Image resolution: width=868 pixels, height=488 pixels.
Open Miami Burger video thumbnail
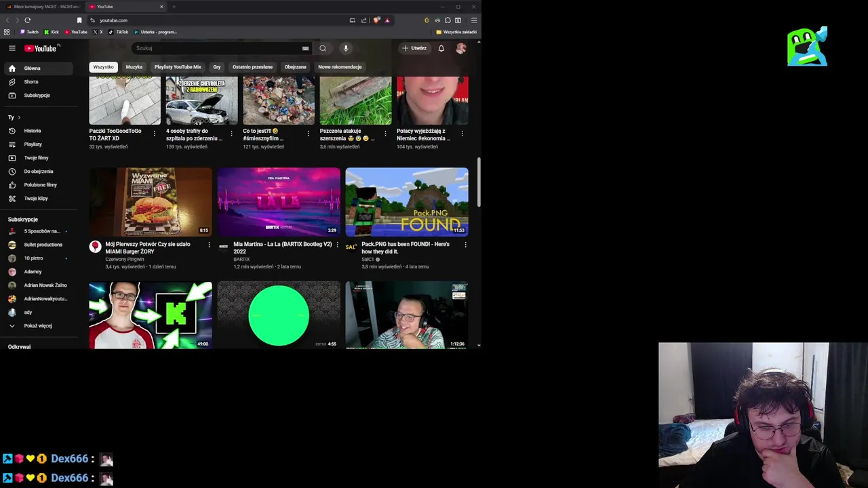pyautogui.click(x=151, y=202)
